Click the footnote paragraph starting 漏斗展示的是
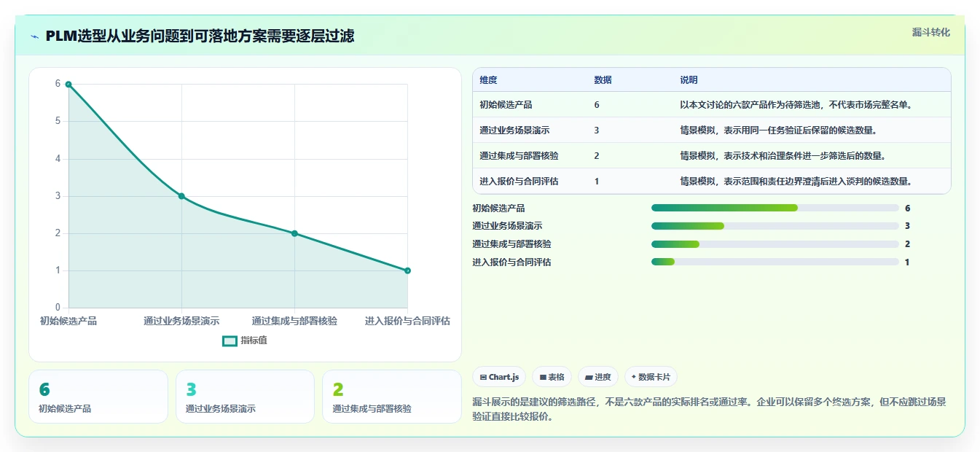Viewport: 980px width, 452px height. [710, 410]
